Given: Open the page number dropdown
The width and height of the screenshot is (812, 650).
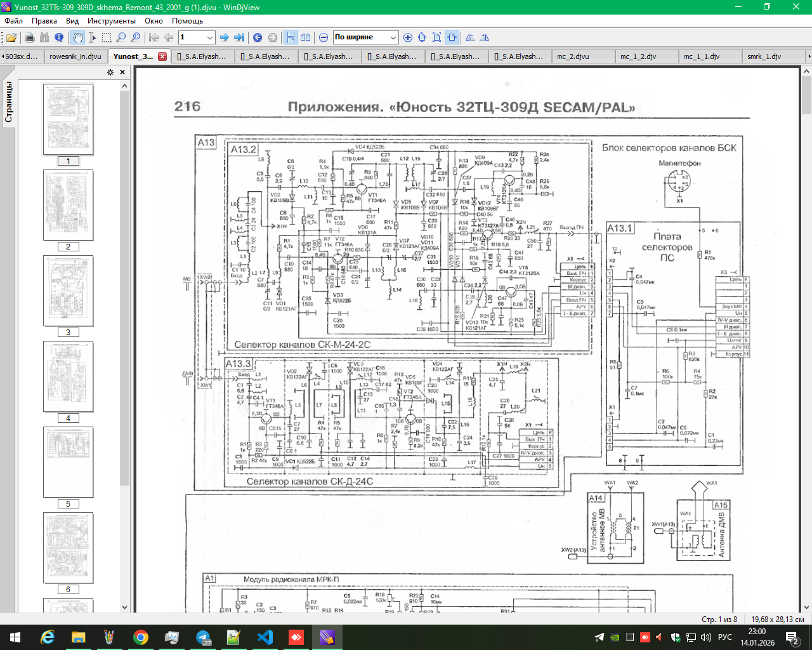Looking at the screenshot, I should pos(209,37).
